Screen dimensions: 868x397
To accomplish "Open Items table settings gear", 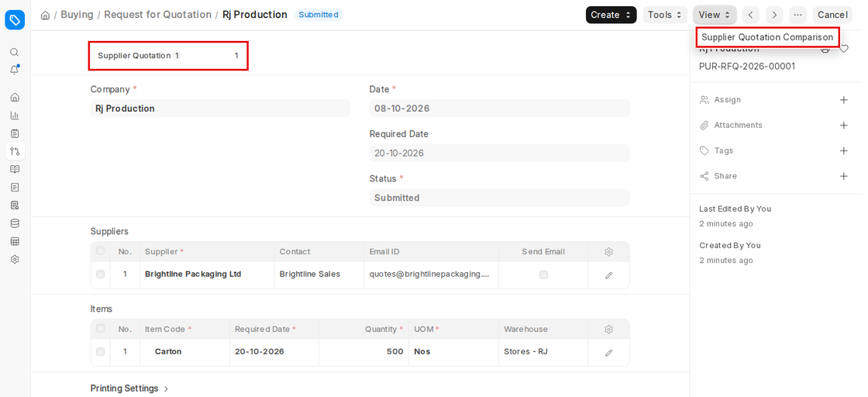I will pos(609,330).
